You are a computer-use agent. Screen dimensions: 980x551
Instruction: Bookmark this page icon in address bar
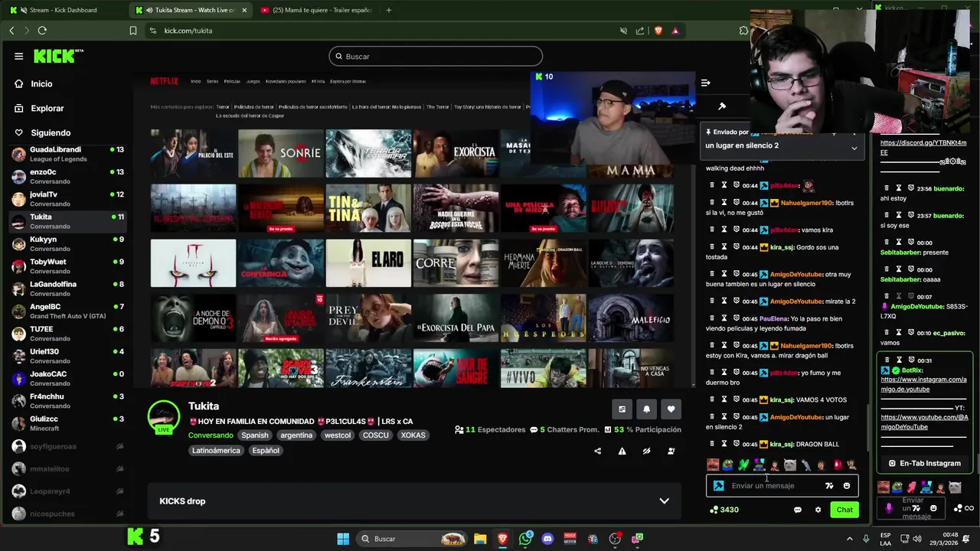click(133, 31)
